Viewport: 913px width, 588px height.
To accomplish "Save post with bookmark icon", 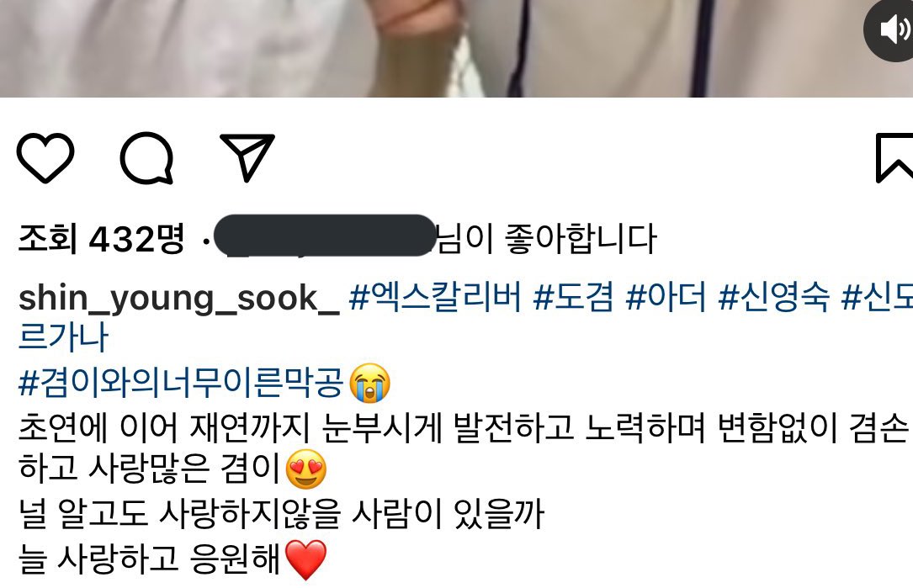I will click(x=895, y=158).
